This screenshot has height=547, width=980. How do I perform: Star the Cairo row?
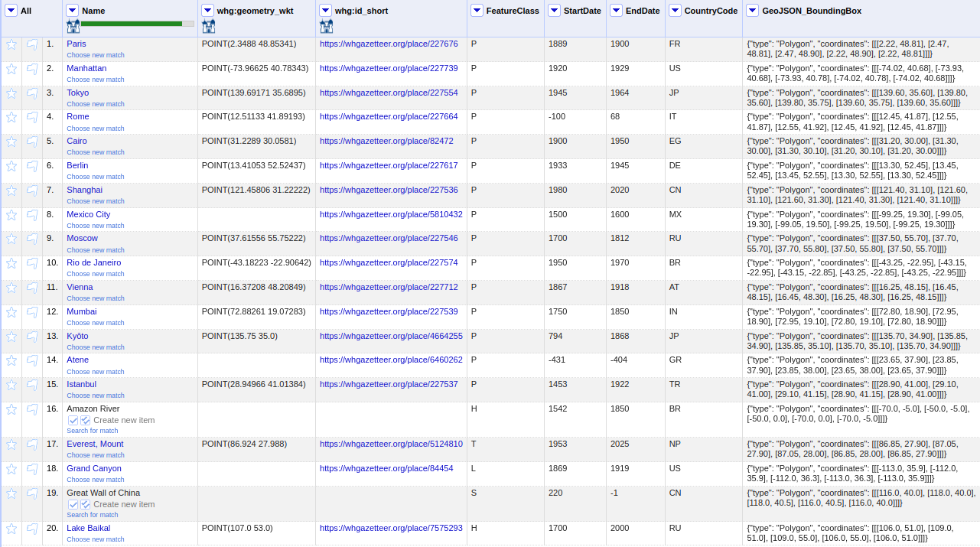click(x=11, y=142)
